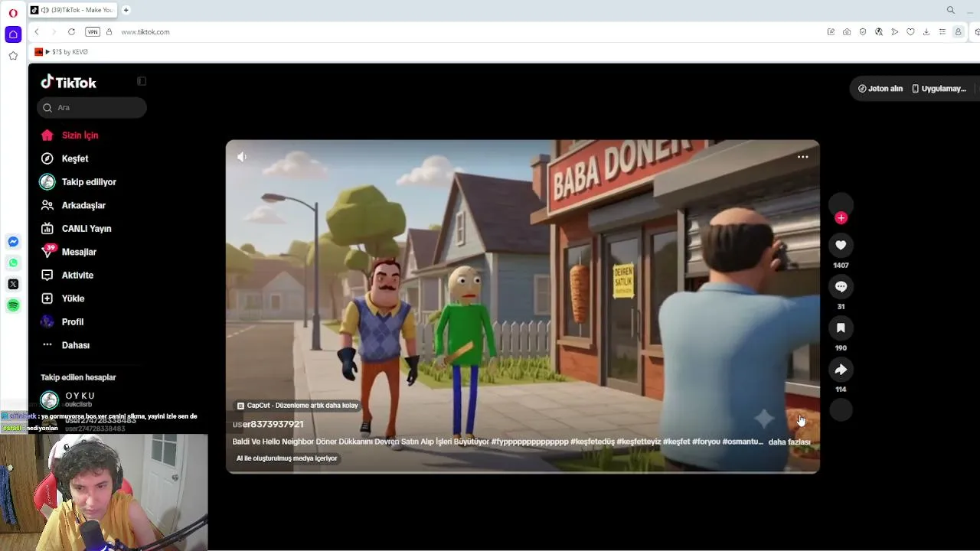This screenshot has width=980, height=551.
Task: Click the Ara search field
Action: click(92, 108)
